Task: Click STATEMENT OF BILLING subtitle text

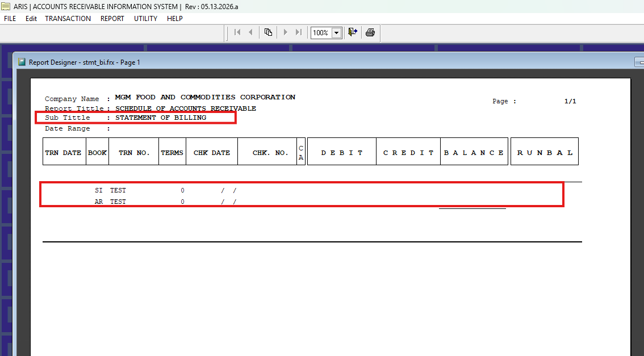Action: tap(161, 118)
